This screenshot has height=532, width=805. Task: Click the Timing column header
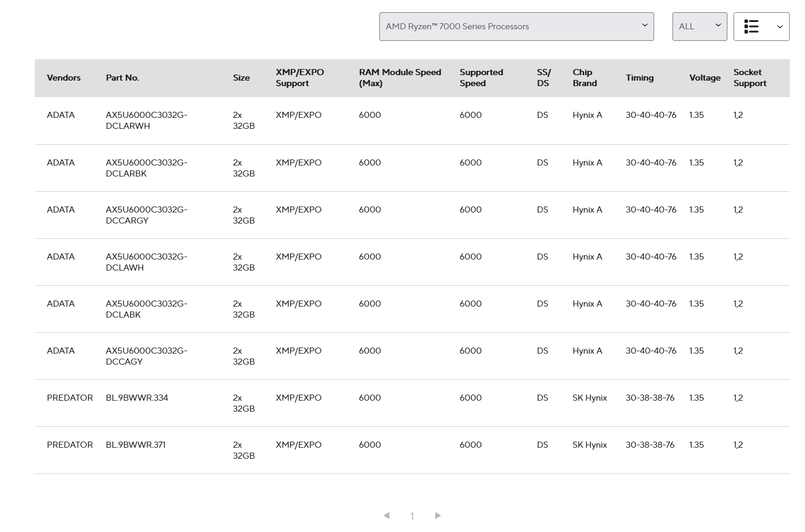639,78
